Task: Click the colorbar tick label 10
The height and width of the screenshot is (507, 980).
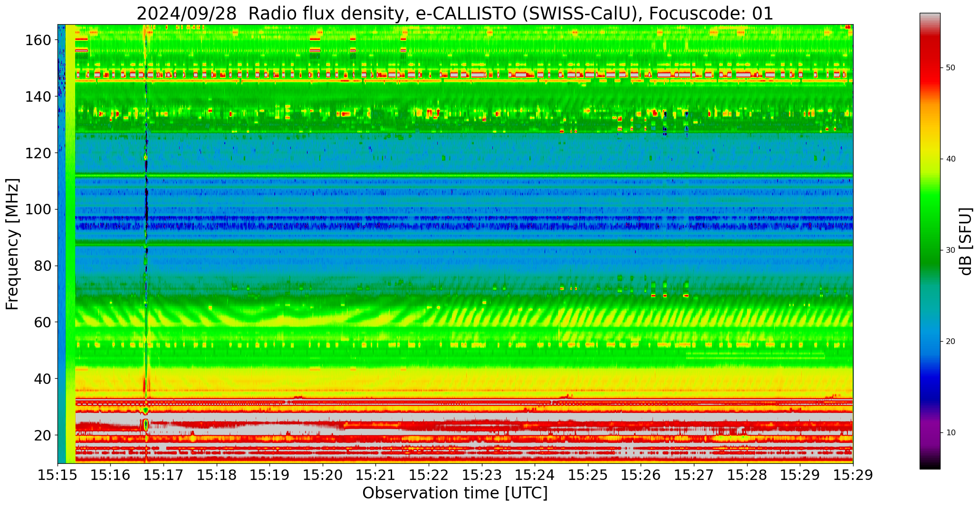Action: click(x=951, y=433)
